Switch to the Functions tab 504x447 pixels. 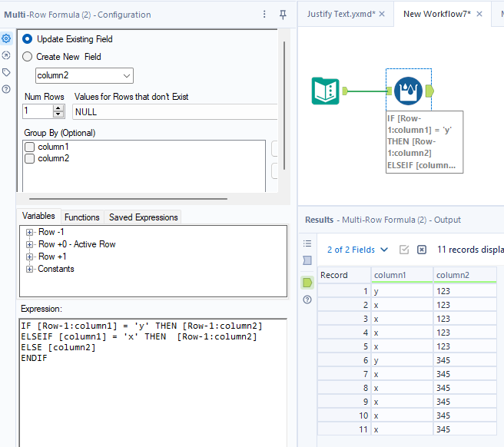tap(81, 217)
